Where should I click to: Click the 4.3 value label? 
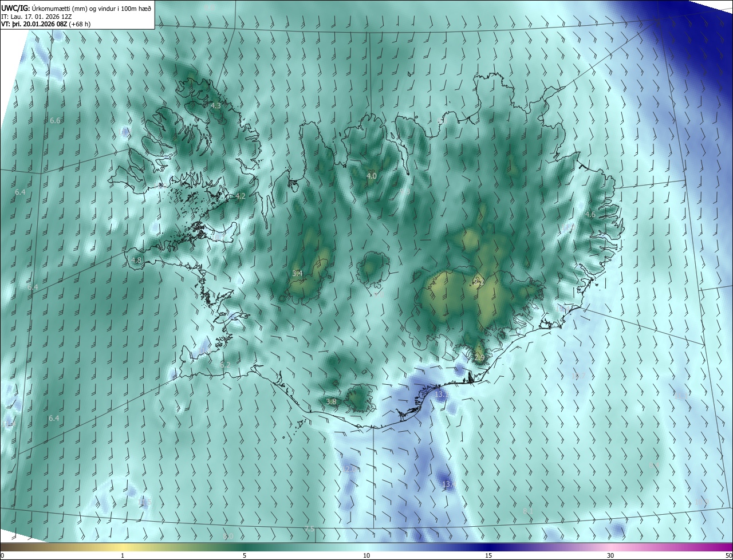point(215,106)
